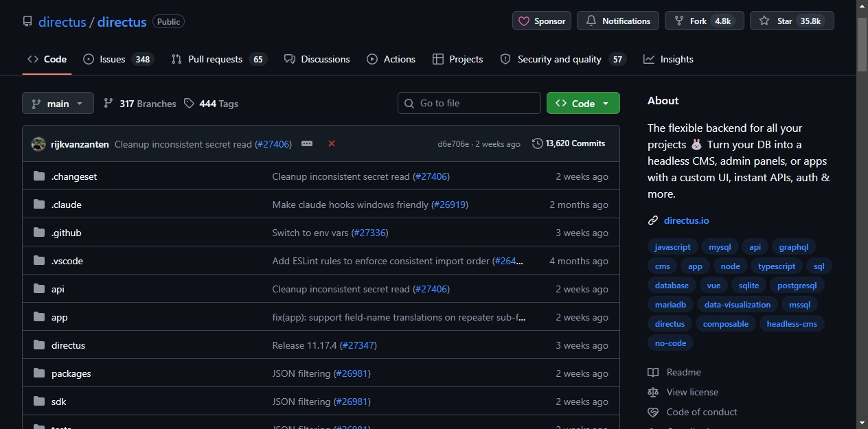Click the scrollbar down arrow

[862, 422]
